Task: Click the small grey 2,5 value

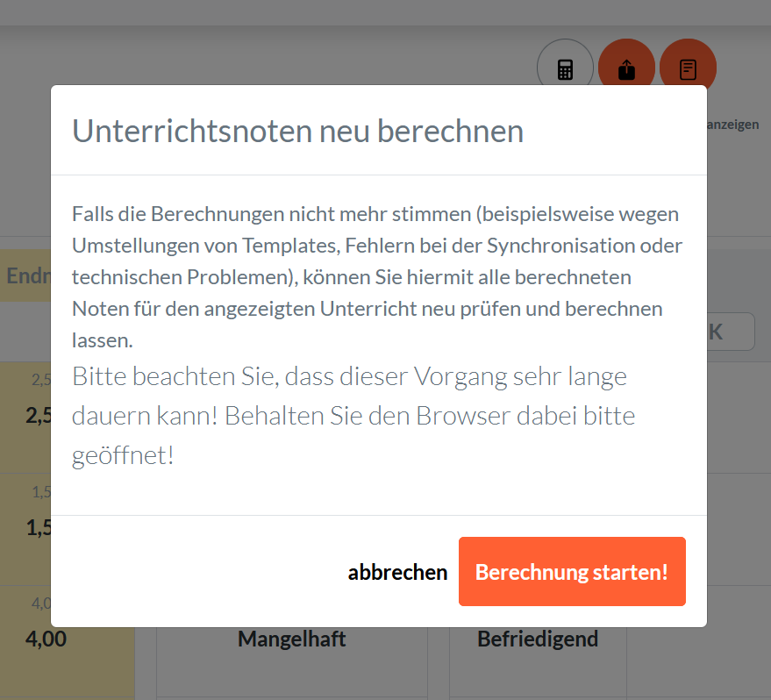Action: 40,380
